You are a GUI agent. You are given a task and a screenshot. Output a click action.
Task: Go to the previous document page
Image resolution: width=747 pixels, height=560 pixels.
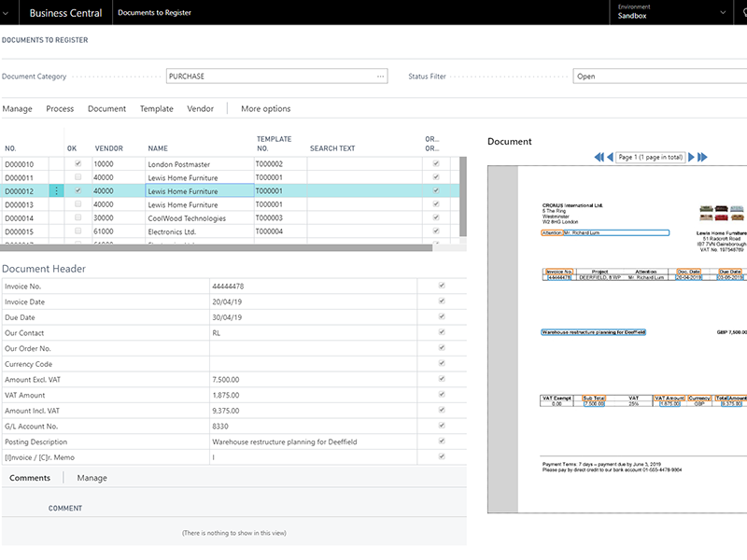point(610,157)
